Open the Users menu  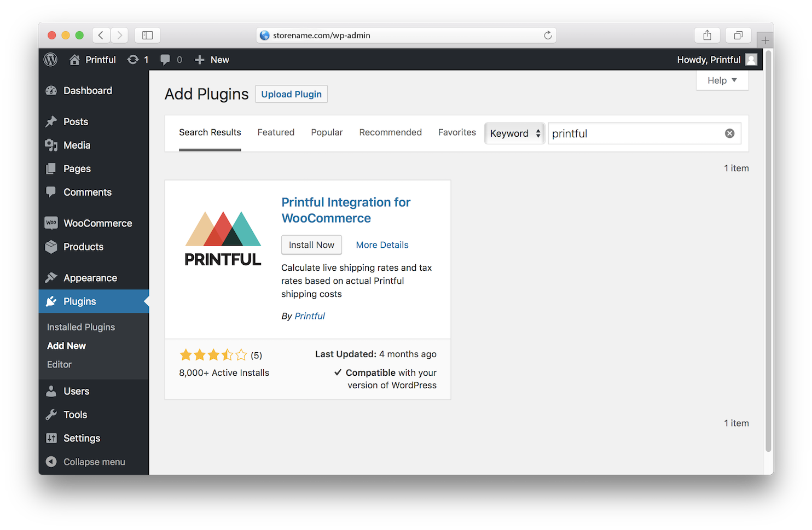tap(94, 392)
